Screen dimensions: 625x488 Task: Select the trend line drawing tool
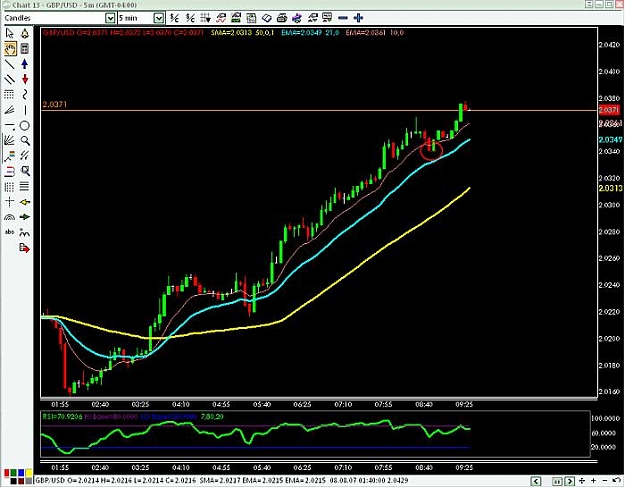pyautogui.click(x=10, y=64)
